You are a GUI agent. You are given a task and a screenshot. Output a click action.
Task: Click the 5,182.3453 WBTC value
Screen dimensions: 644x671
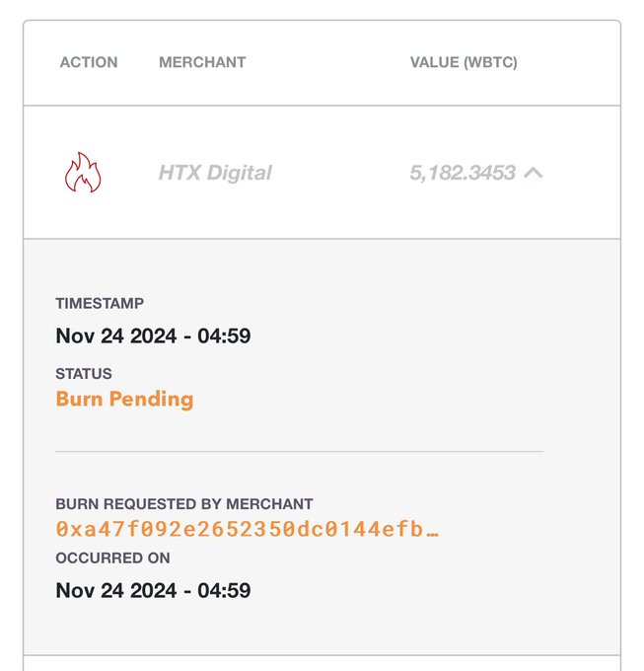point(463,173)
